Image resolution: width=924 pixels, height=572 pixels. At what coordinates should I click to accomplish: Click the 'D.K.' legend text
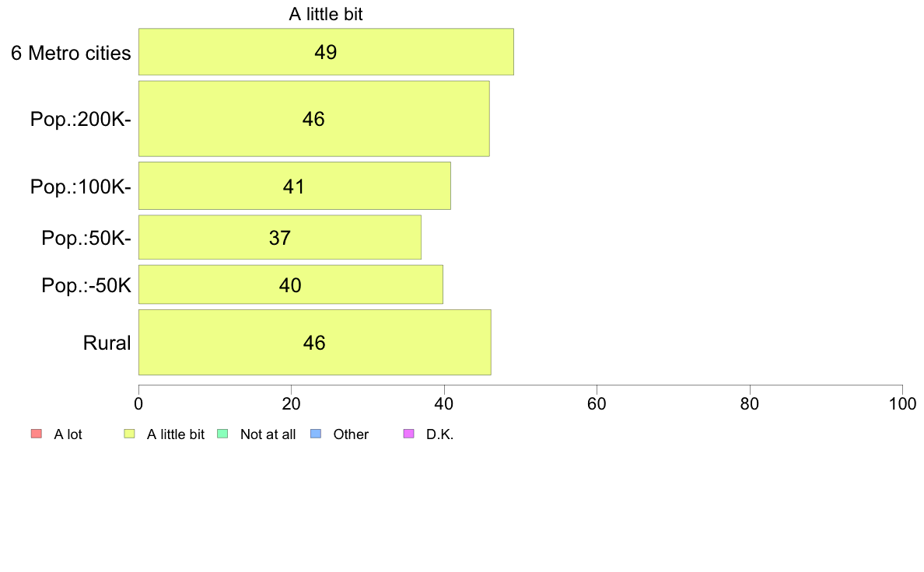439,434
